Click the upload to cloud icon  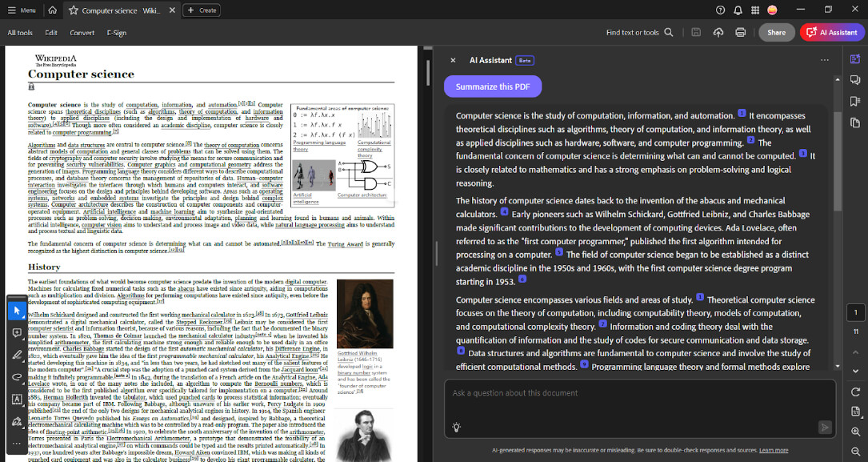718,33
